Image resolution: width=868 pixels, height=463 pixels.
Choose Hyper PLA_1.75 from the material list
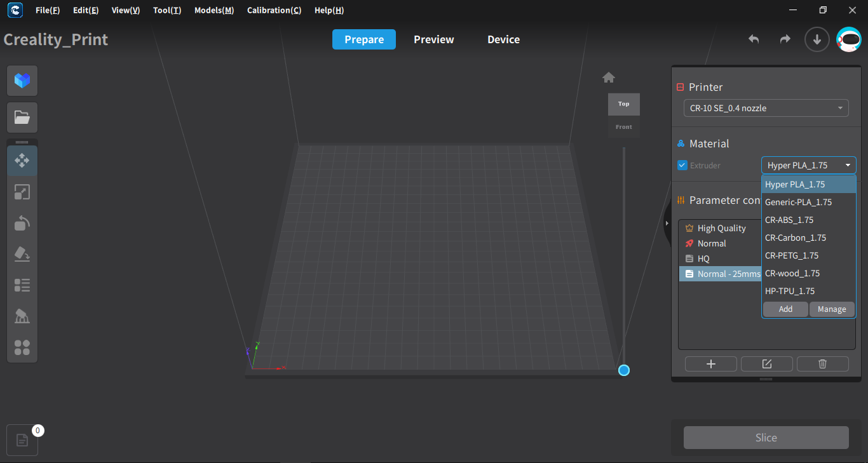[809, 184]
